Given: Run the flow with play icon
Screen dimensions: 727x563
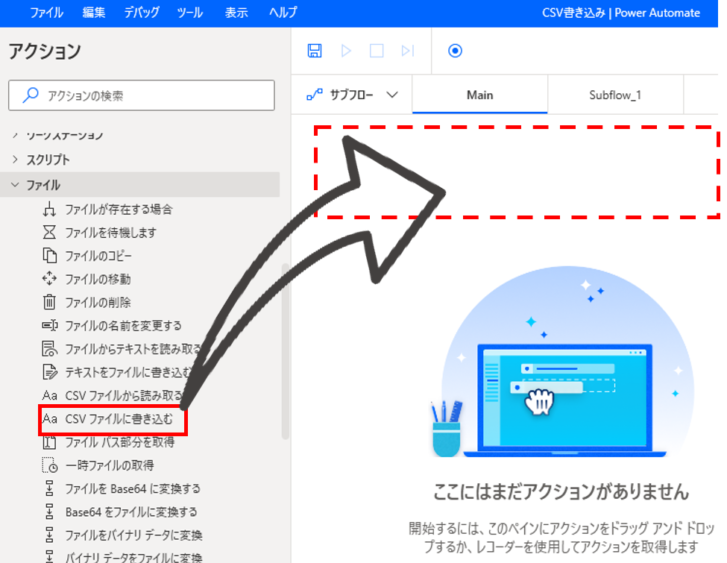Looking at the screenshot, I should [346, 51].
